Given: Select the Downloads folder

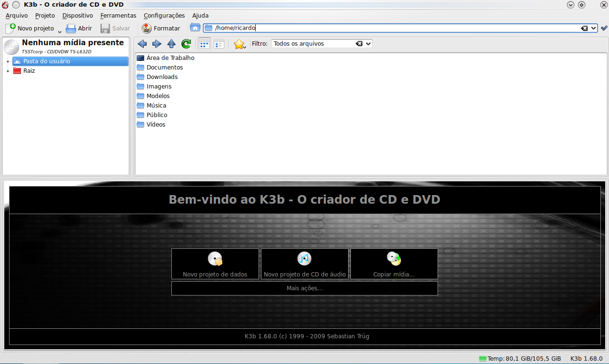Looking at the screenshot, I should pos(157,77).
